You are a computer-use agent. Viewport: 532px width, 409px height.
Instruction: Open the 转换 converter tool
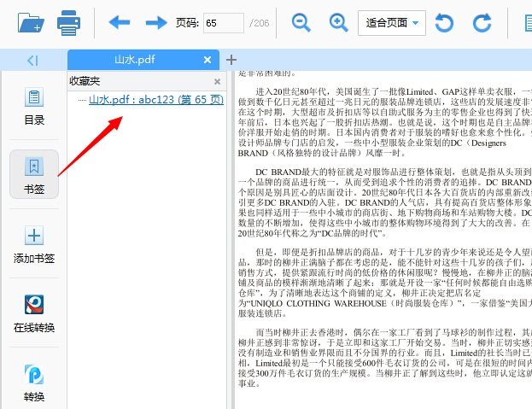point(34,383)
